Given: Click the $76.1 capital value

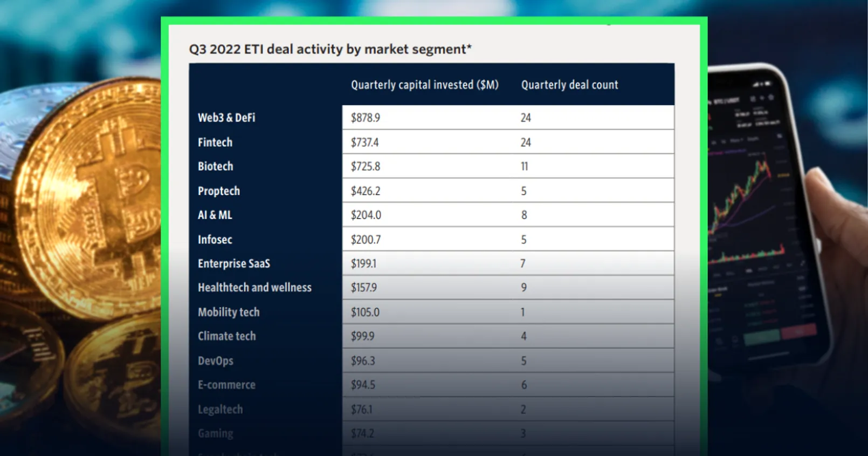Looking at the screenshot, I should click(x=361, y=409).
